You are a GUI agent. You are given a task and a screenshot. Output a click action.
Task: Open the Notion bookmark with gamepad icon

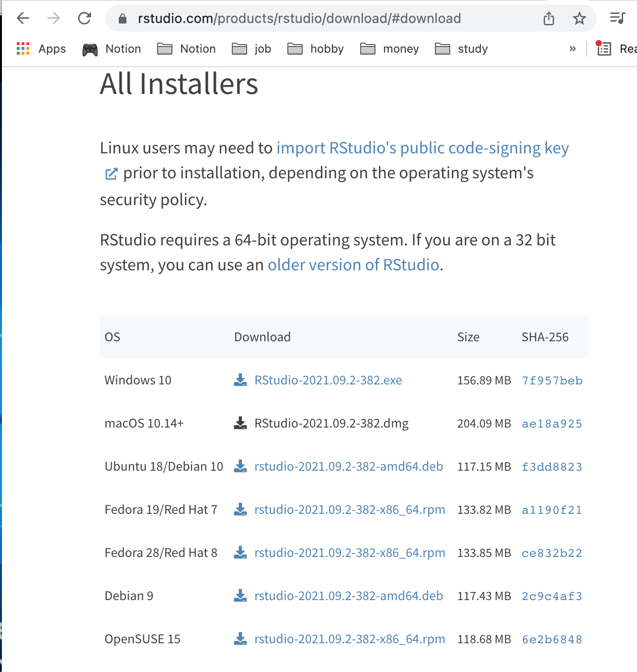pyautogui.click(x=112, y=49)
